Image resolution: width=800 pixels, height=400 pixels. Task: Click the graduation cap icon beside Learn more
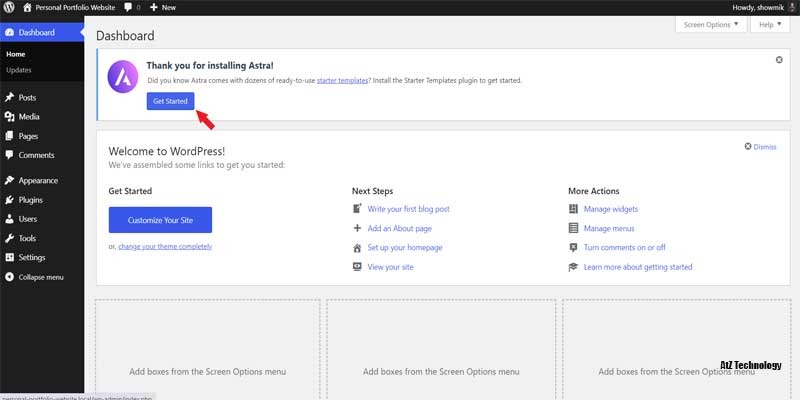573,267
